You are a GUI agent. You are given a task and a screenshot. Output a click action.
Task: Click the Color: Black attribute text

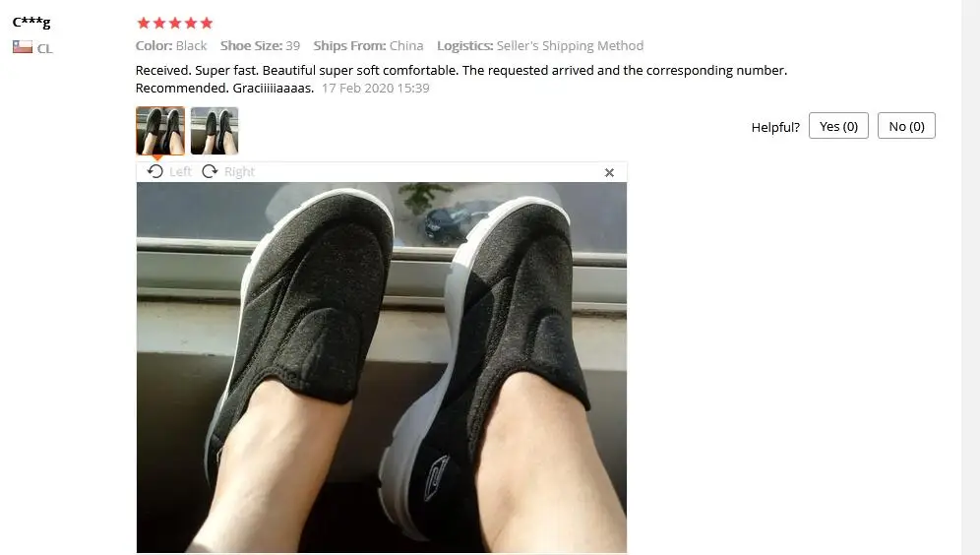coord(171,45)
